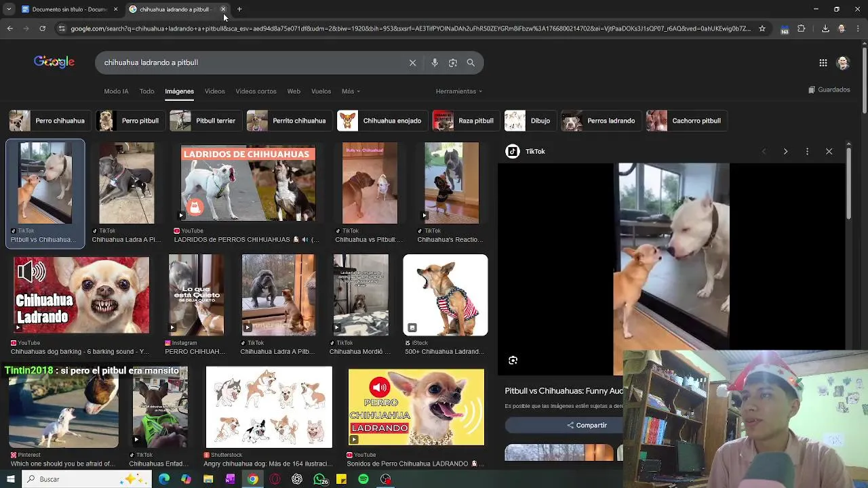Reload the page
868x488 pixels.
point(42,28)
